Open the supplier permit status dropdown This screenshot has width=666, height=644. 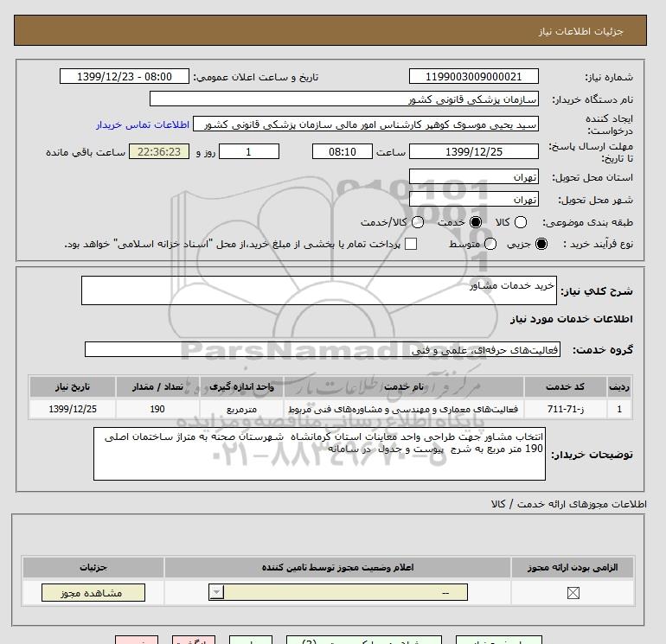point(338,592)
